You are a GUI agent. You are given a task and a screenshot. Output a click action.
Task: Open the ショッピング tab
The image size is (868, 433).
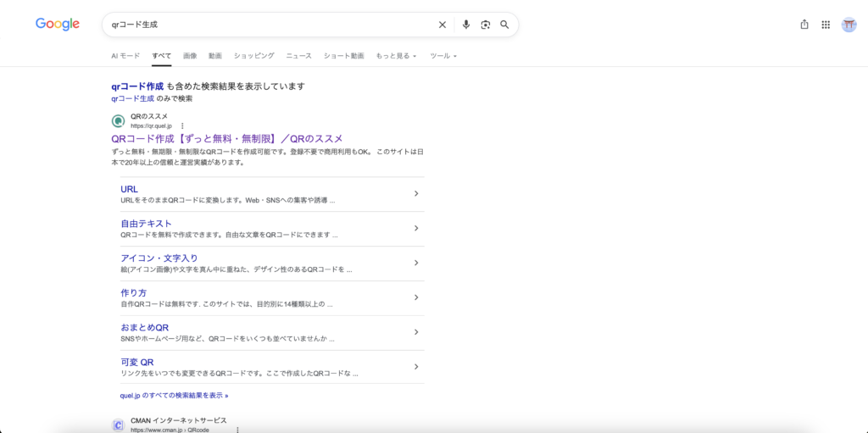[254, 56]
